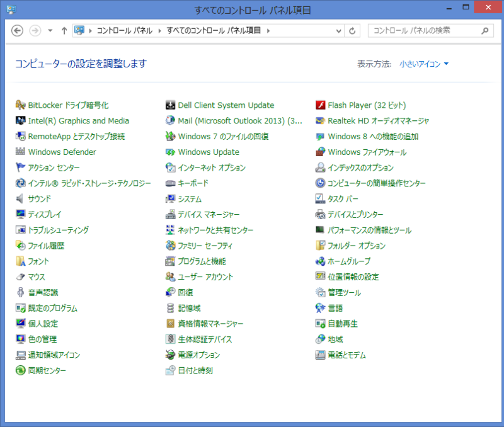Open the RemoteApp とデスクトップ接続 link

coord(76,137)
